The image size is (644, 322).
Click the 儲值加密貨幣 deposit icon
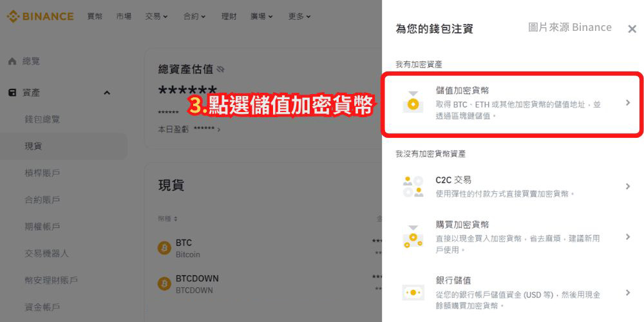412,102
